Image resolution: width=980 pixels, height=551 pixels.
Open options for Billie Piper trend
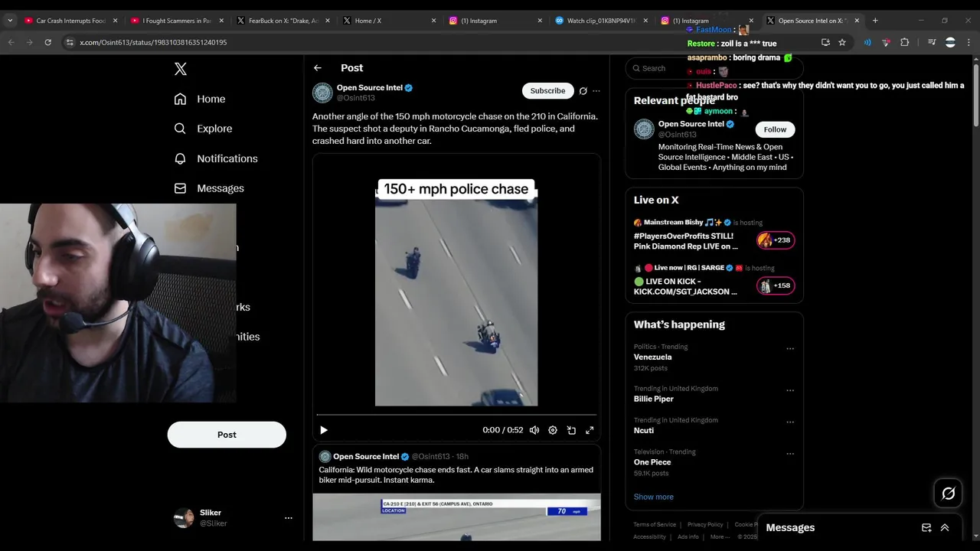click(790, 390)
